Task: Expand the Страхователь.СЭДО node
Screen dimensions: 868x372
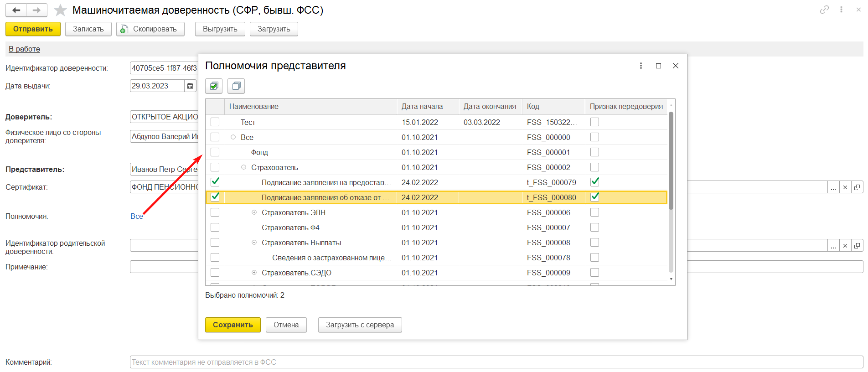Action: coord(254,273)
